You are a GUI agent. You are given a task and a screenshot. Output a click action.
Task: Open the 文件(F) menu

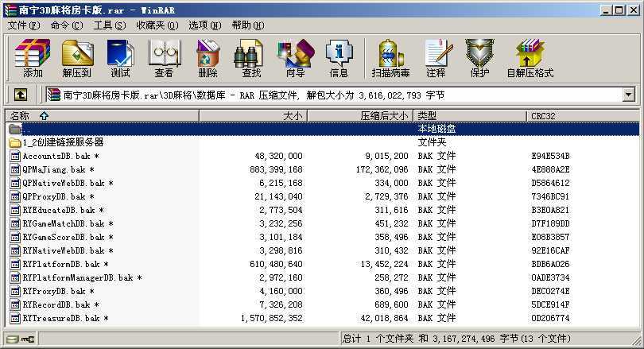point(23,25)
